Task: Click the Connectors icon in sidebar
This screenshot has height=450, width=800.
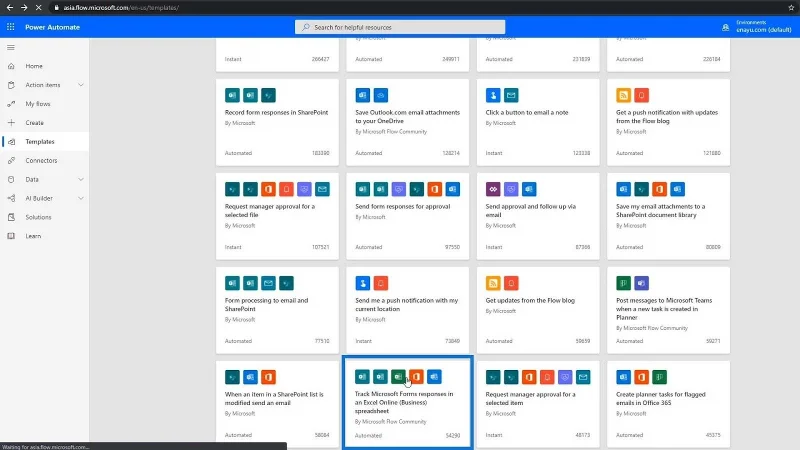Action: 11,161
